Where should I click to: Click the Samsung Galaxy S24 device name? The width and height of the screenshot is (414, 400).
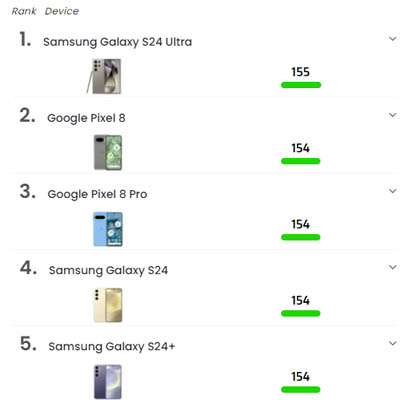[108, 270]
